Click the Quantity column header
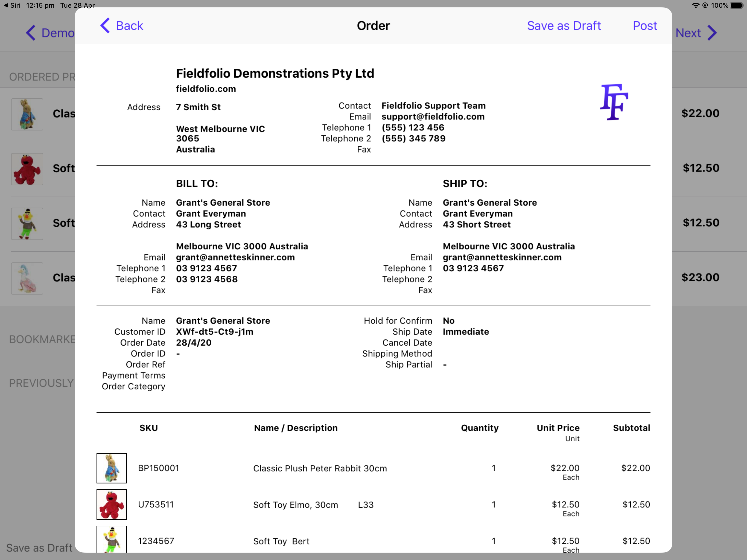The height and width of the screenshot is (560, 747). 480,428
